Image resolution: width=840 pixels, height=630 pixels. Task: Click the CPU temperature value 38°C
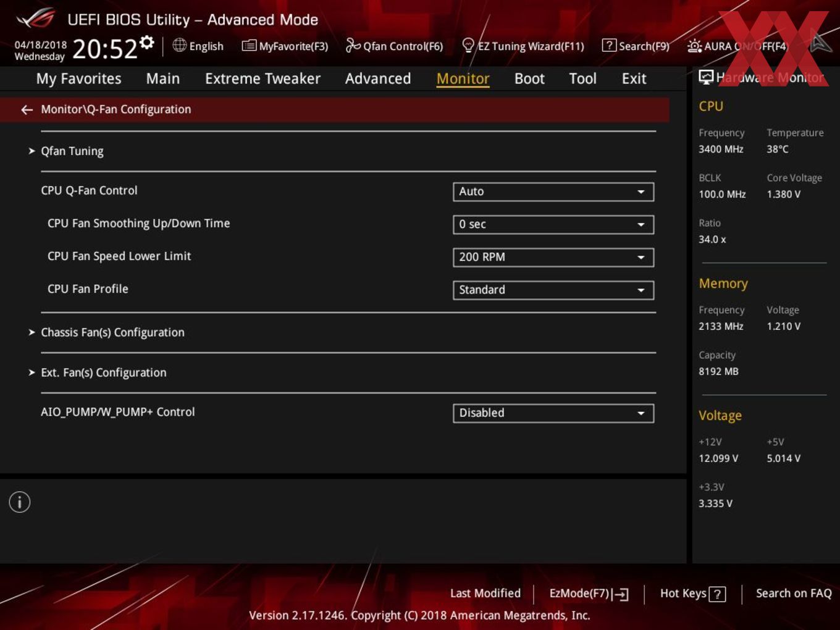(778, 149)
